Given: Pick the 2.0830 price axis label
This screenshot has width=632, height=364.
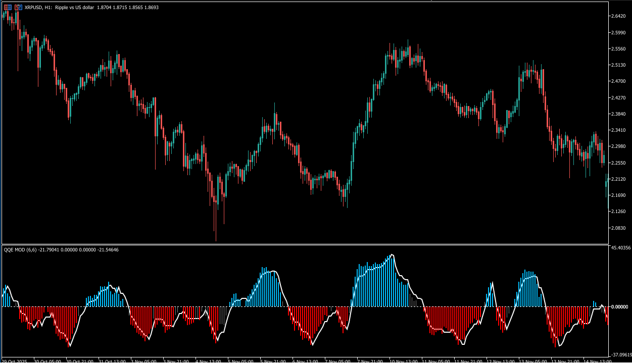Looking at the screenshot, I should [x=619, y=228].
